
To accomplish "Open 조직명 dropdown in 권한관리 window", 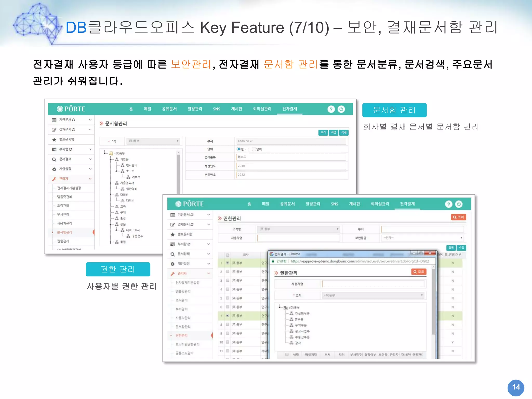I will coord(298,229).
